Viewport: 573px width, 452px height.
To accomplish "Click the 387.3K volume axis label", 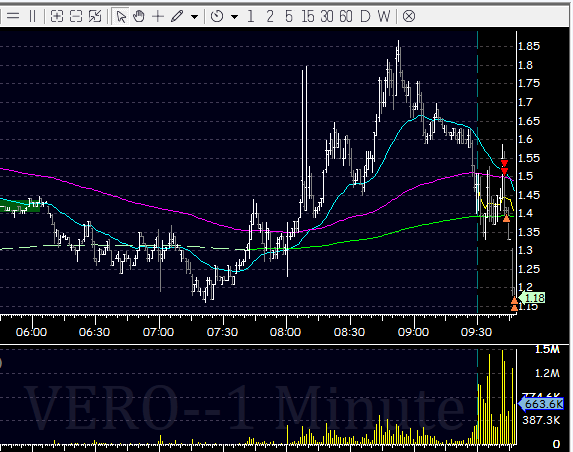I will (541, 420).
